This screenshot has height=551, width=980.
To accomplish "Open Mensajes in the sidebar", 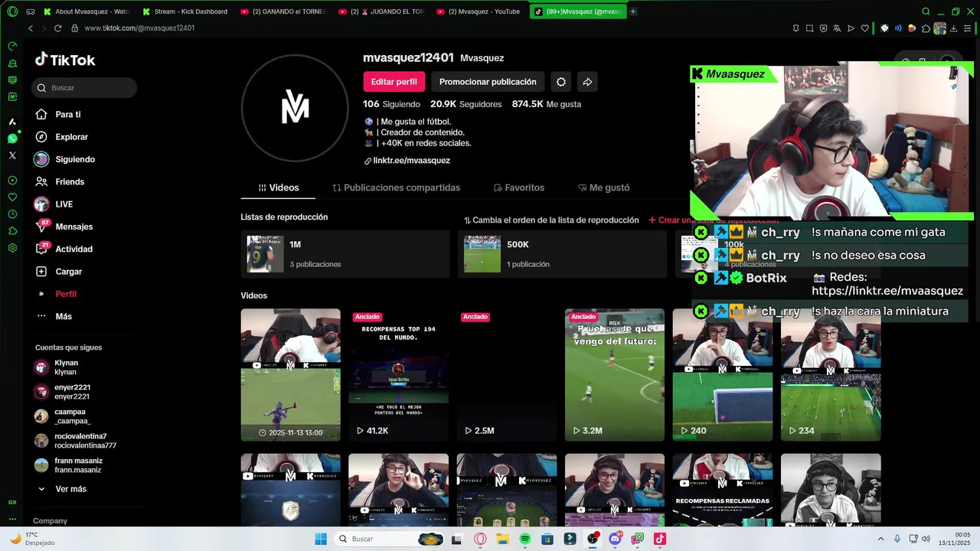I will (64, 227).
